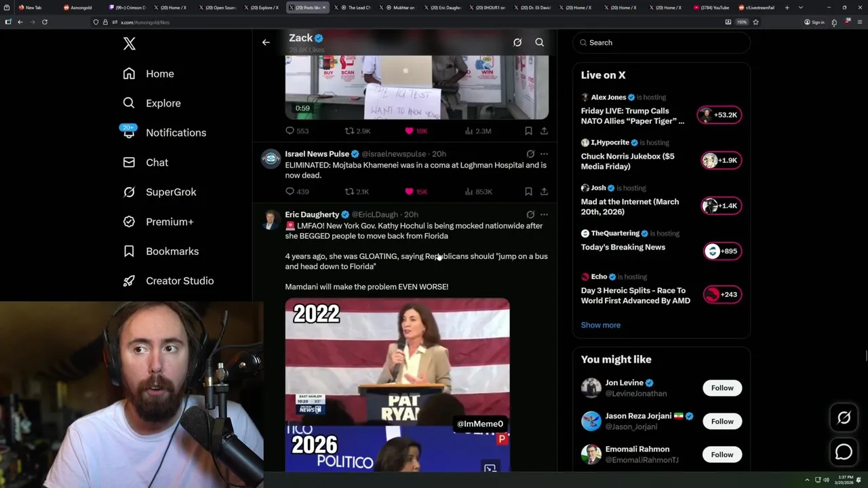Open Explore from the sidebar
868x488 pixels.
pyautogui.click(x=152, y=103)
